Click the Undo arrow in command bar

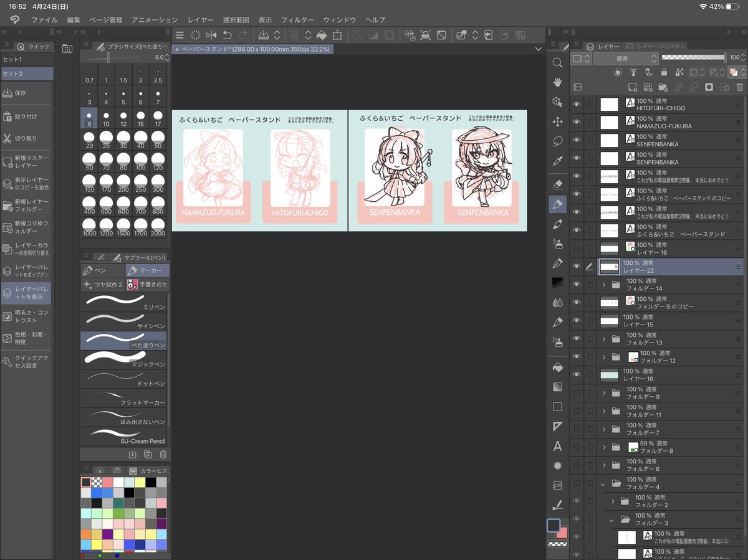point(228,36)
